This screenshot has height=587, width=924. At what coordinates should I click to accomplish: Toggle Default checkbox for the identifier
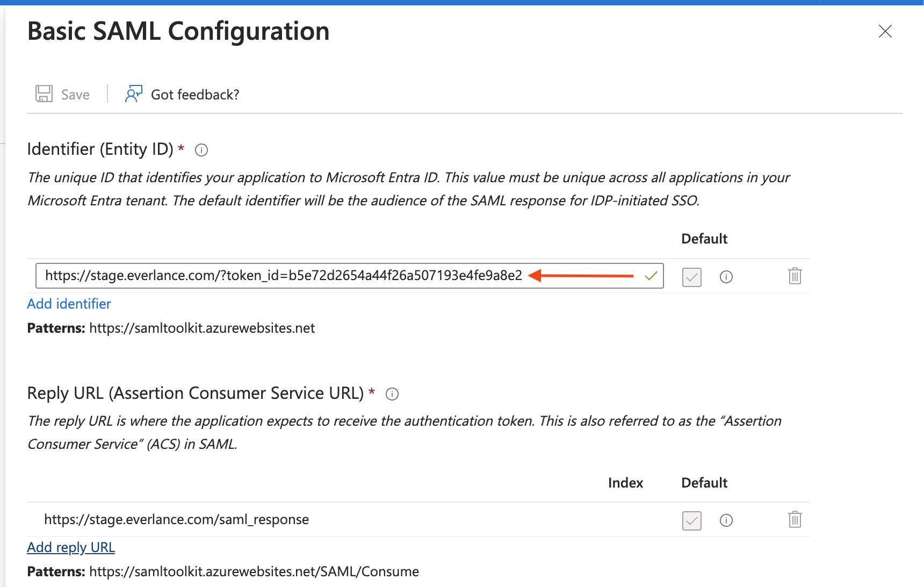[x=691, y=277]
